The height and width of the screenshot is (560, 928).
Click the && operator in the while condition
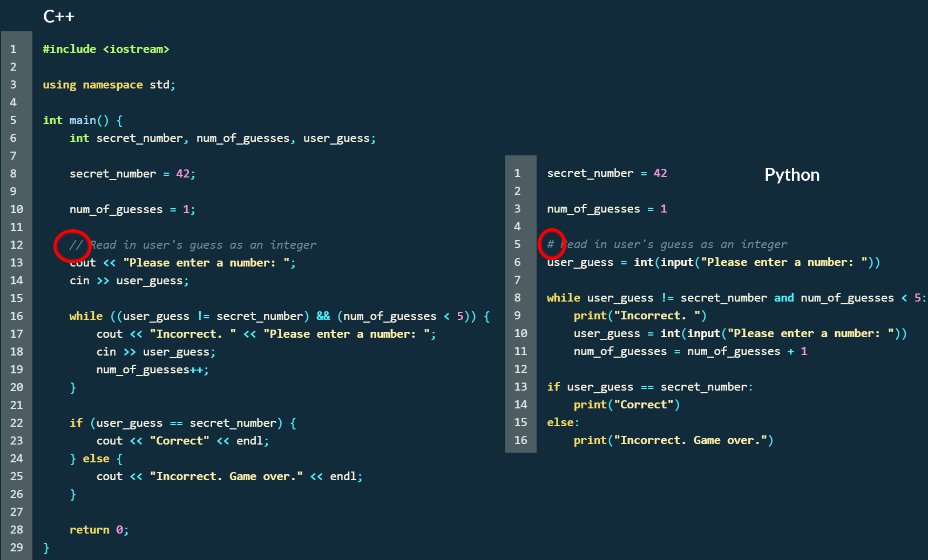(x=323, y=316)
